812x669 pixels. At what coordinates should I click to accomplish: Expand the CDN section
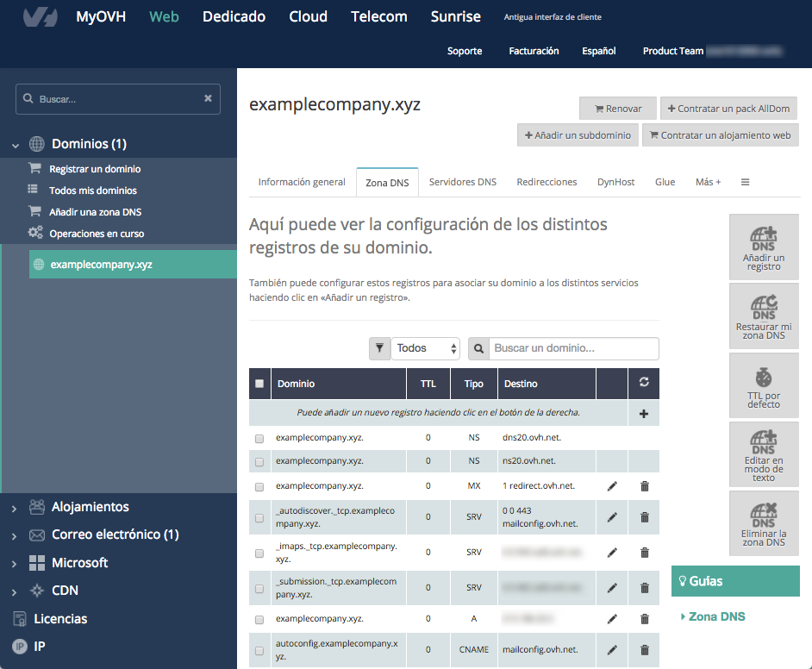(x=14, y=592)
